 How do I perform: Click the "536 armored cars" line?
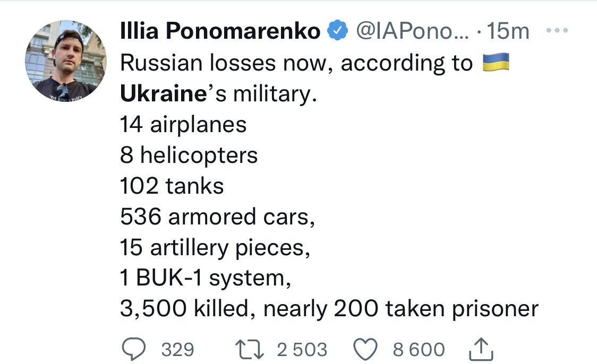[218, 216]
